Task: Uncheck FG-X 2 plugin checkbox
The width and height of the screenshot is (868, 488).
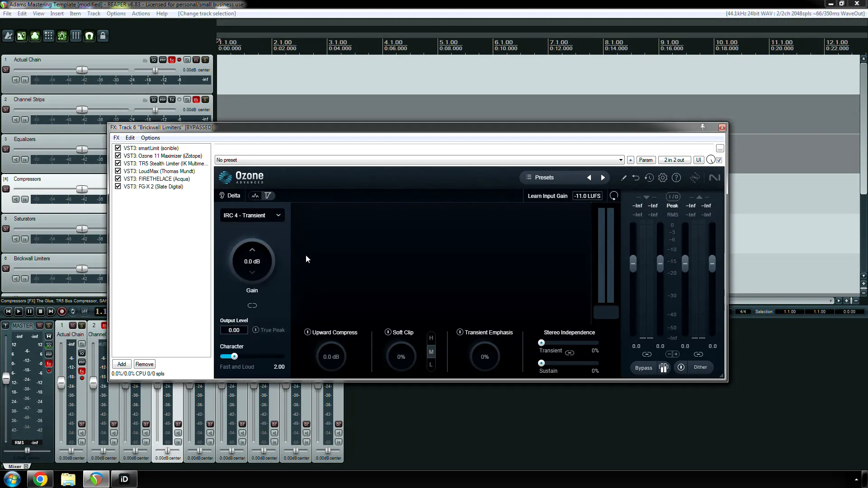Action: (118, 186)
